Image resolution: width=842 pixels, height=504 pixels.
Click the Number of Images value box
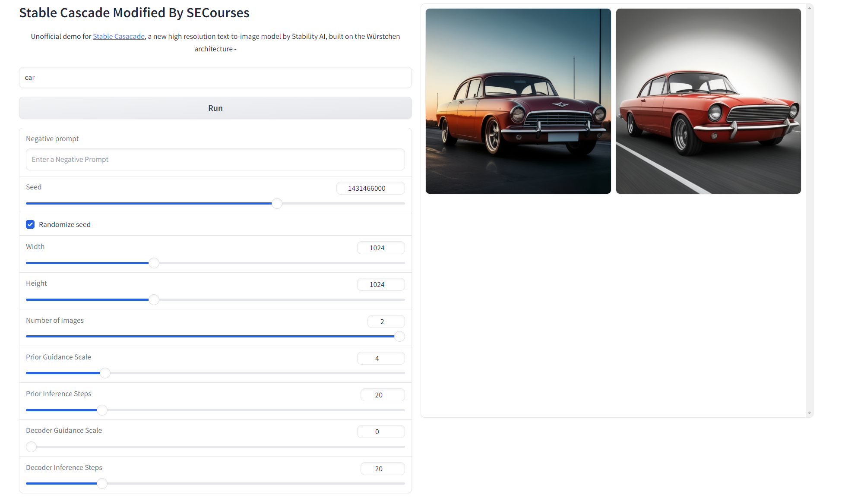(386, 321)
